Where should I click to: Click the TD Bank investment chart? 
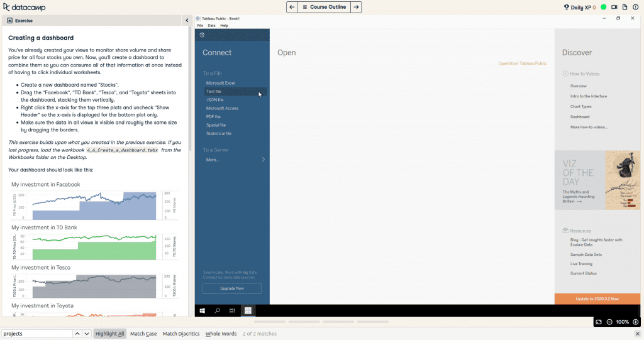click(x=95, y=247)
